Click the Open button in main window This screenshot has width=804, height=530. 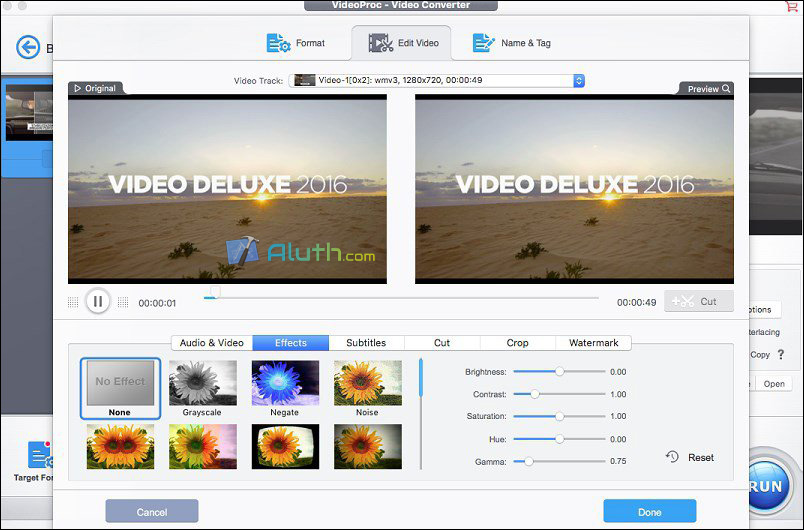(774, 384)
